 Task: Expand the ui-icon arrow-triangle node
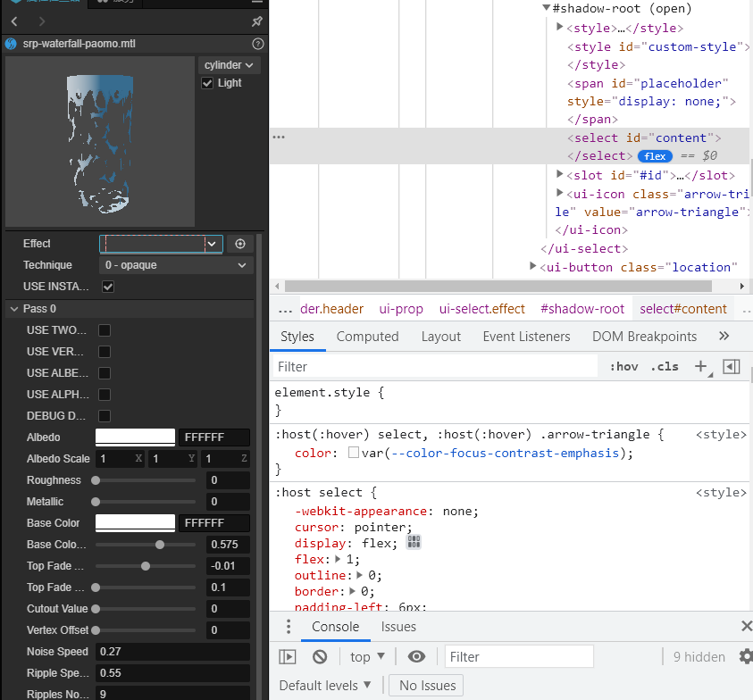click(559, 193)
